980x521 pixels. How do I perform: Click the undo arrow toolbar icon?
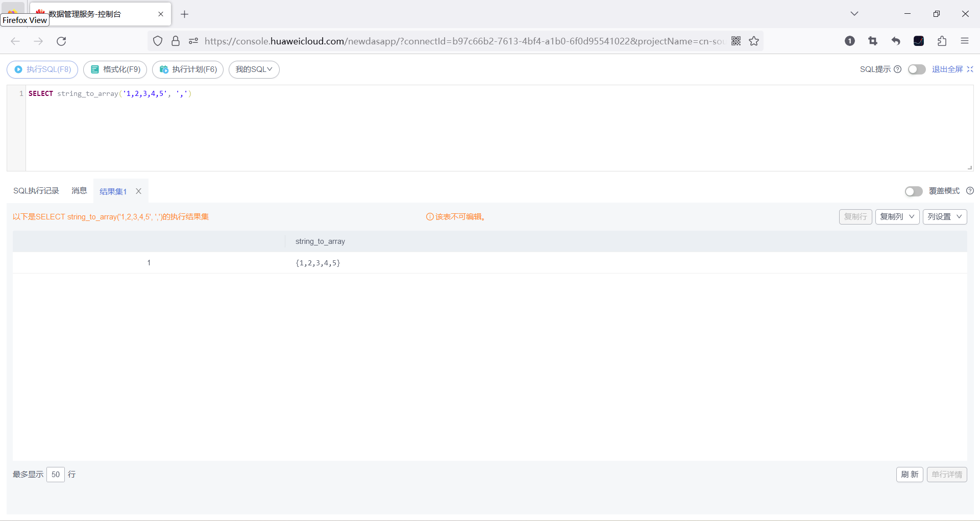[896, 41]
